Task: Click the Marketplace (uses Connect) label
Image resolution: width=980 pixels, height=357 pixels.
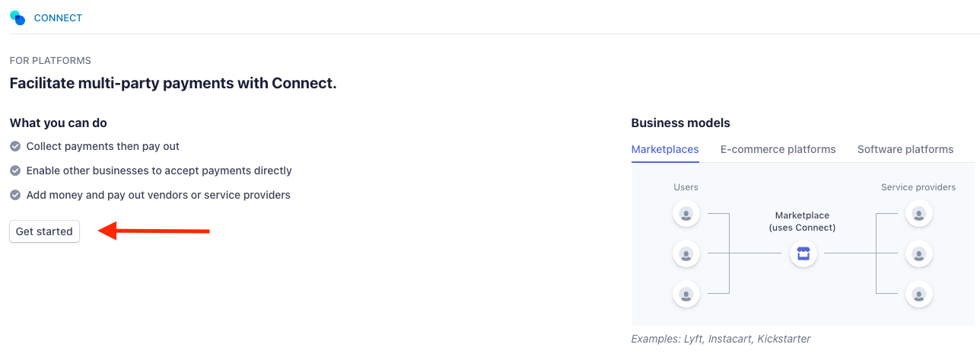Action: click(x=803, y=222)
